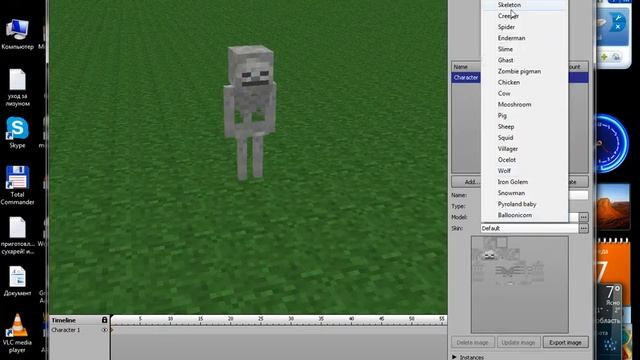Click the skeleton character in viewport
The width and height of the screenshot is (640, 360).
click(x=249, y=112)
